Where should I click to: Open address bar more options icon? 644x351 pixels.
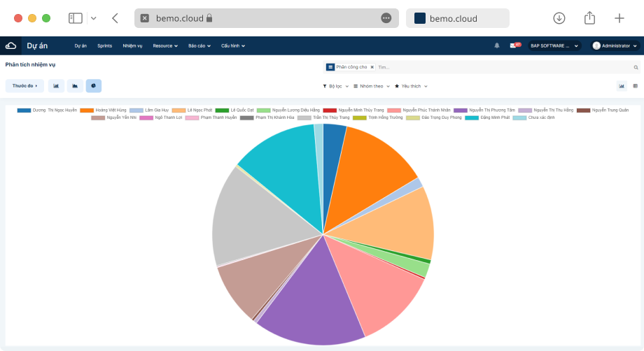pyautogui.click(x=386, y=18)
